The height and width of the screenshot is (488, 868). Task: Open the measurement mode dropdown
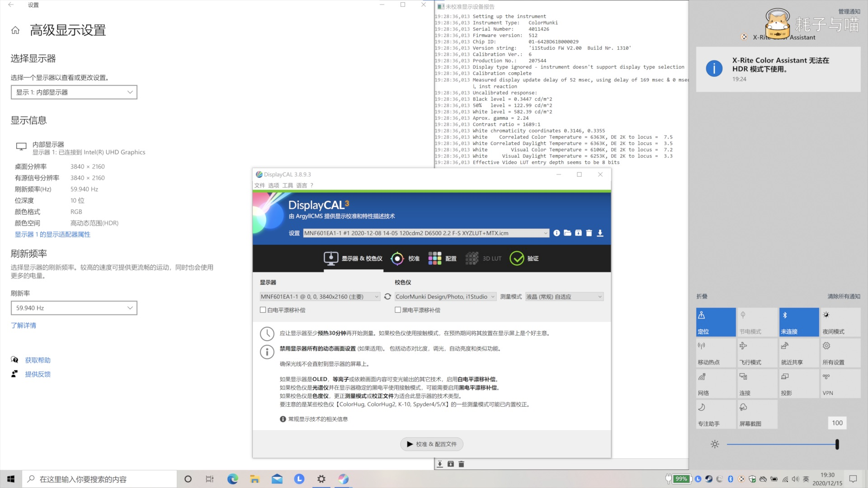point(564,297)
